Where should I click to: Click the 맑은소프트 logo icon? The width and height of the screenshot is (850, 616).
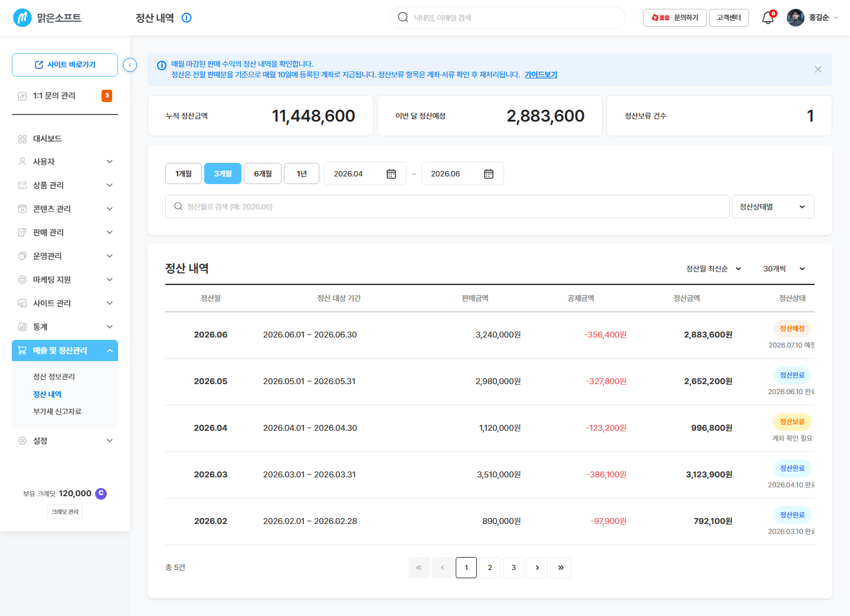[22, 18]
